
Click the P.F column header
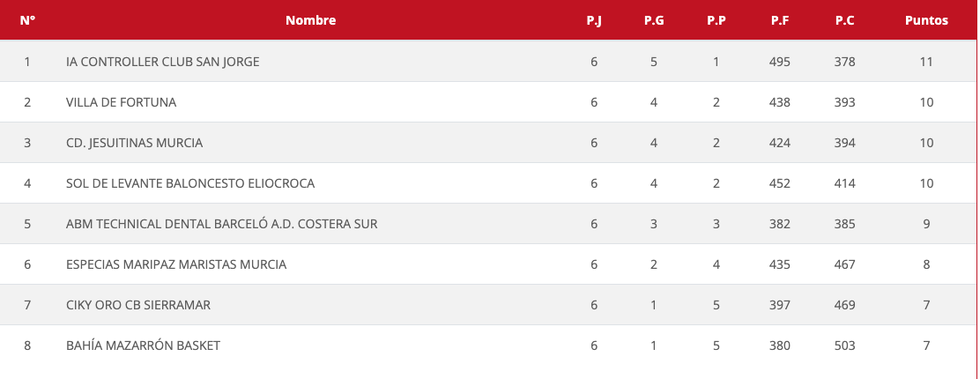point(780,20)
